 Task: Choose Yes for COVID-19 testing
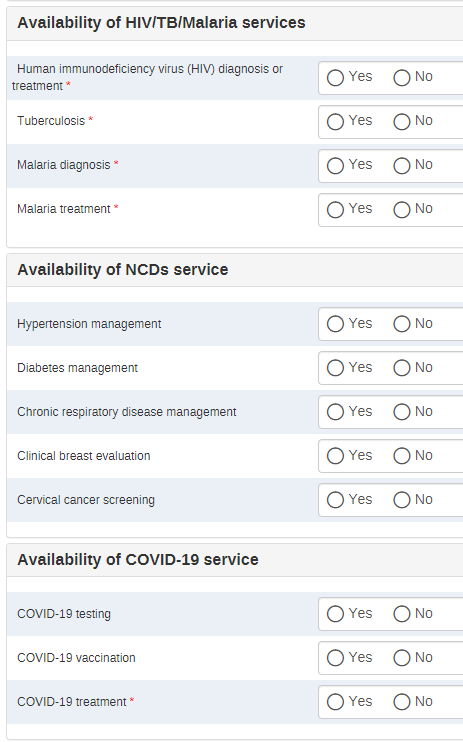point(335,615)
